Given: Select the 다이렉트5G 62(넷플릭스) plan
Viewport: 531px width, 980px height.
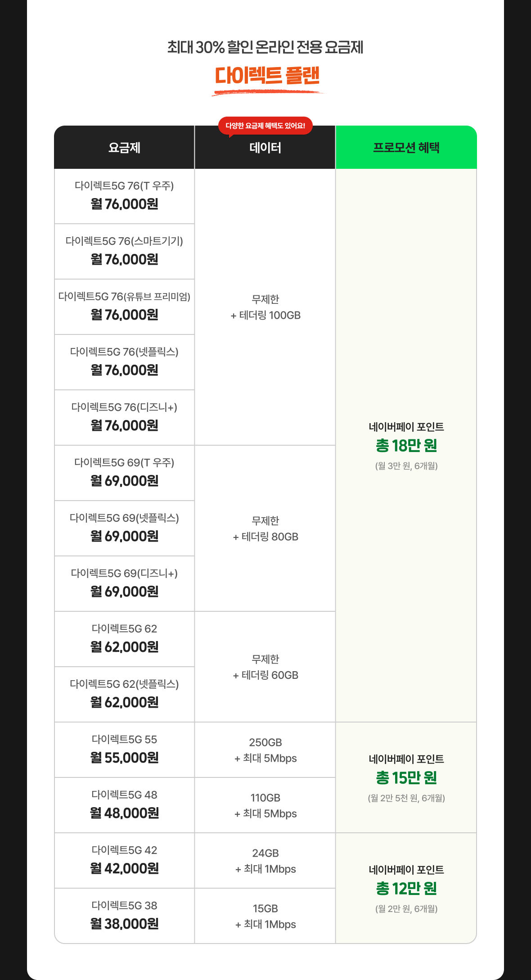Looking at the screenshot, I should (x=124, y=694).
